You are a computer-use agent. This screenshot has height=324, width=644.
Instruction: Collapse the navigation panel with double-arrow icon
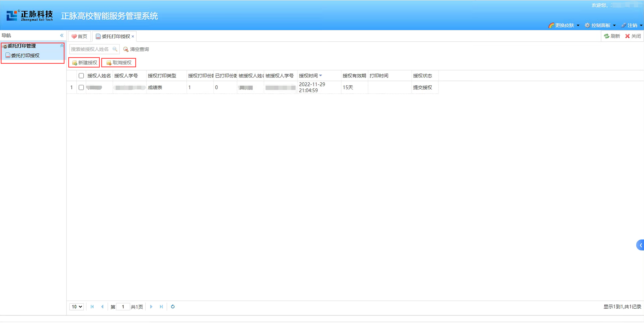click(62, 36)
